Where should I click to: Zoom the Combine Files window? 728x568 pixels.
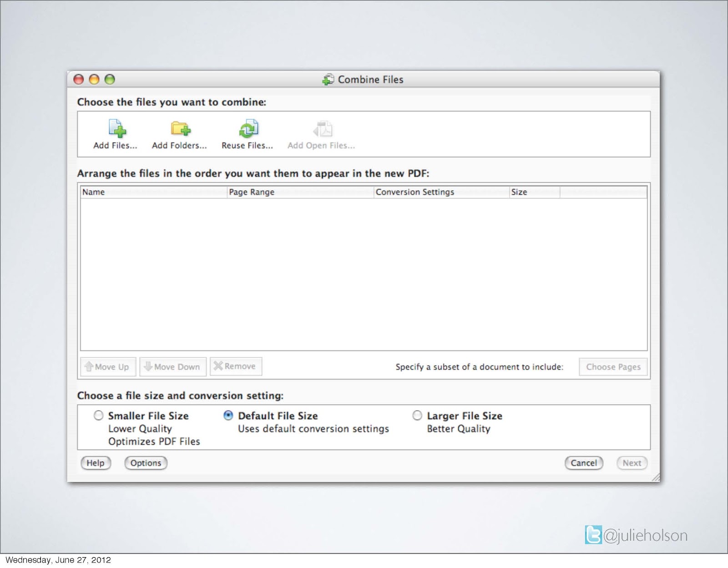(110, 79)
